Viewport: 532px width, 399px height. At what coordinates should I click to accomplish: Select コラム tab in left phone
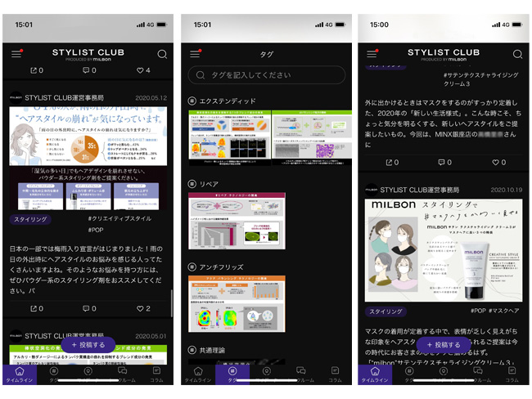157,374
